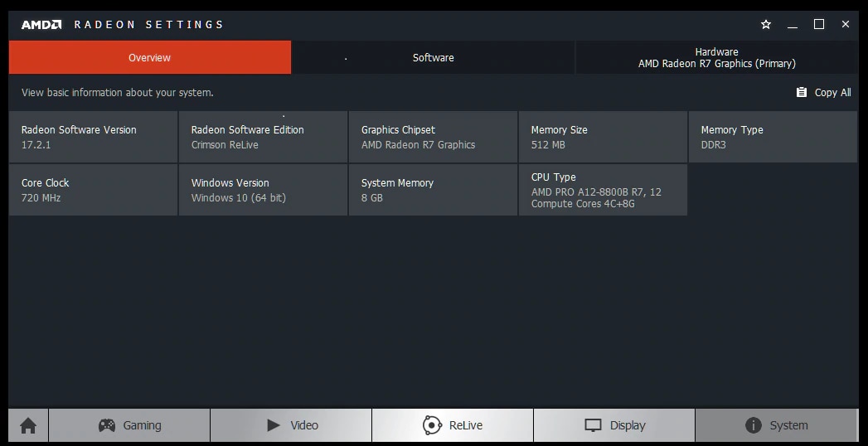Click the DDR3 memory type value
The image size is (868, 446).
point(713,145)
